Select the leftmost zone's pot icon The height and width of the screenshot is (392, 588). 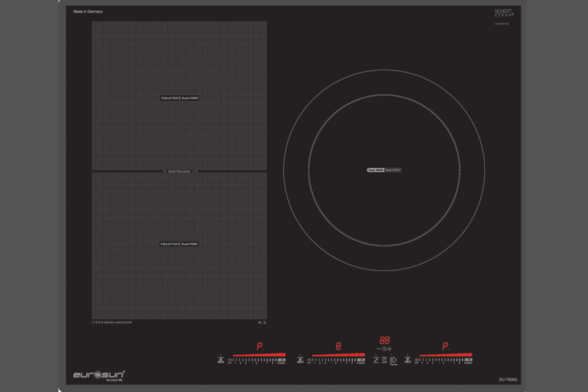click(x=221, y=360)
